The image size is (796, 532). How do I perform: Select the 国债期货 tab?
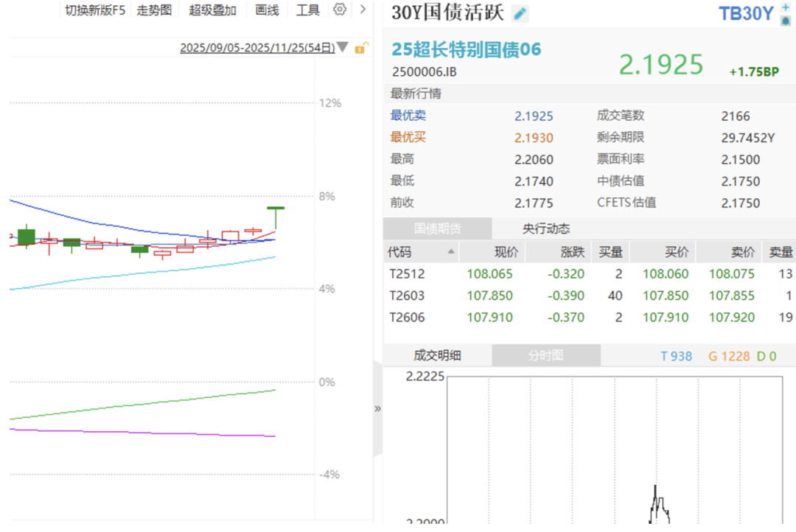[438, 228]
